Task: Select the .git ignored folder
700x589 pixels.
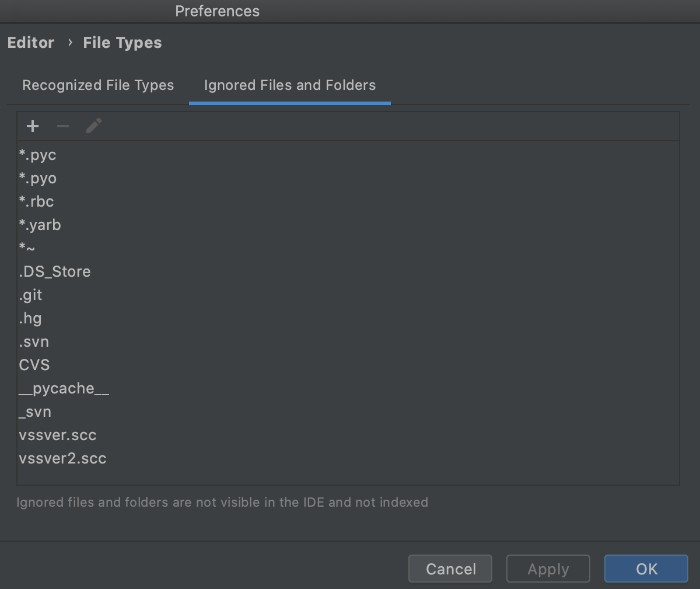Action: point(30,295)
